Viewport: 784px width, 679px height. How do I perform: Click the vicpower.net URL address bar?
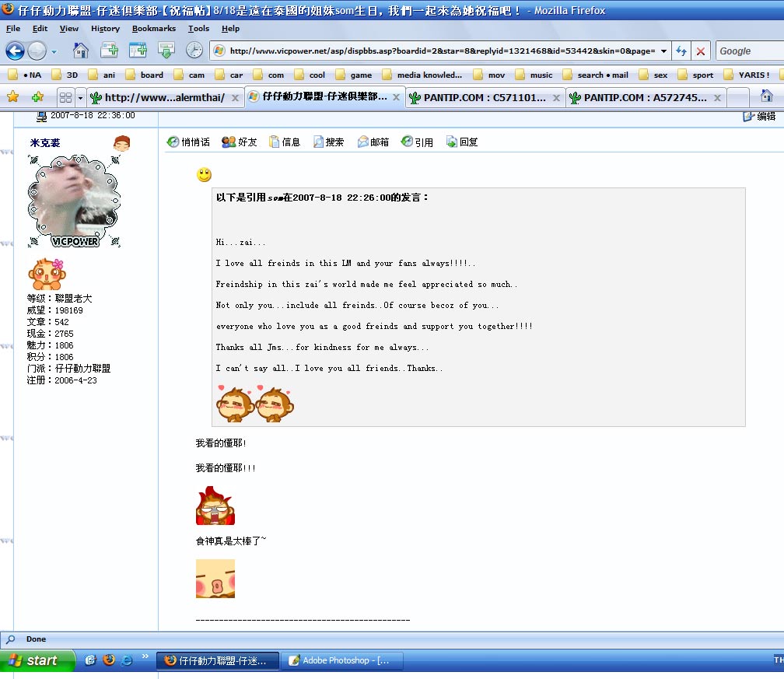click(442, 51)
